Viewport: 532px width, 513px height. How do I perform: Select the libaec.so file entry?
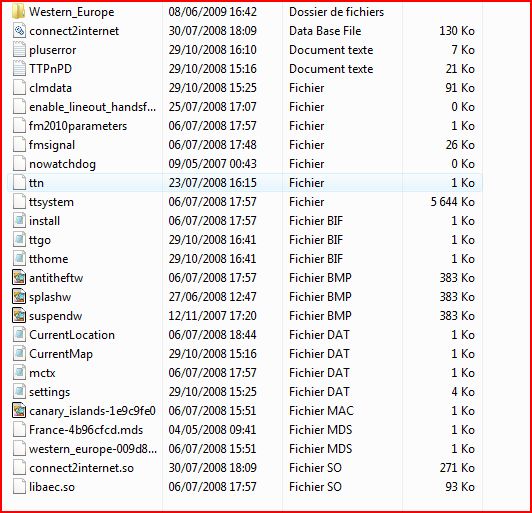click(x=244, y=487)
